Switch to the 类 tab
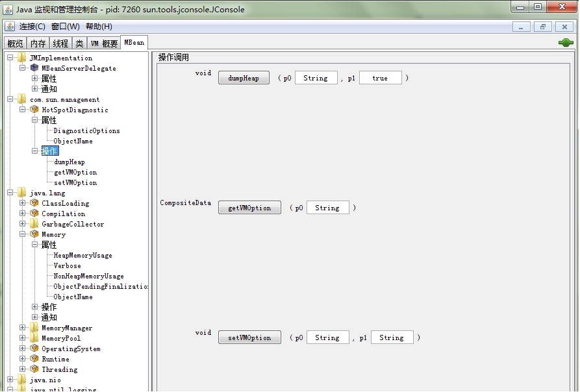 (79, 43)
